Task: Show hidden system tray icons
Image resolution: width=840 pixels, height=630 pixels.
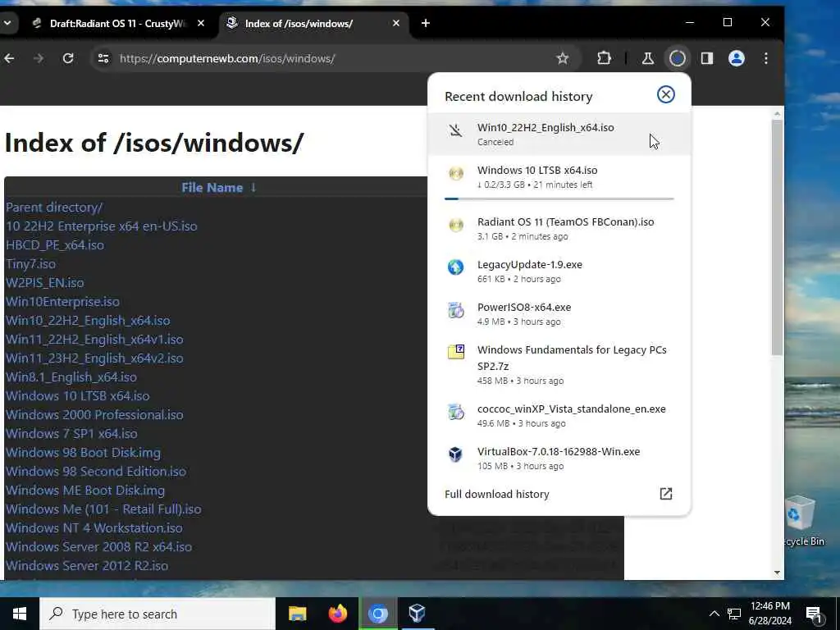Action: [714, 614]
